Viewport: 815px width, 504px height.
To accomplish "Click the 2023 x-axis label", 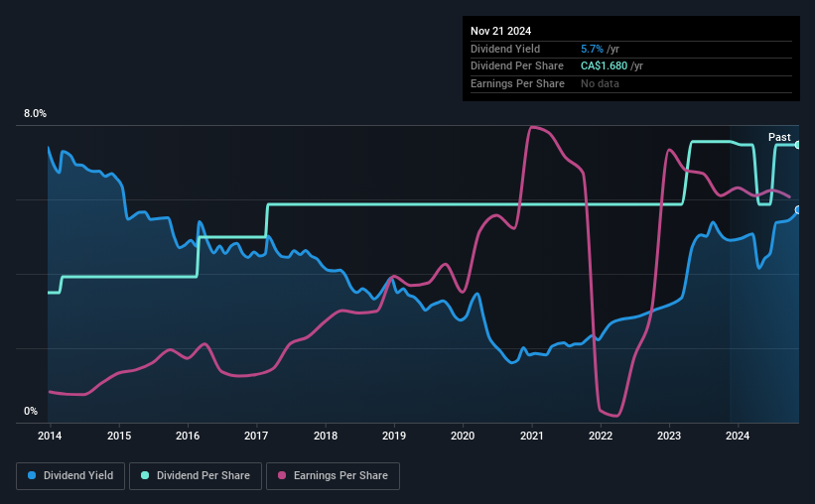I will click(x=669, y=436).
